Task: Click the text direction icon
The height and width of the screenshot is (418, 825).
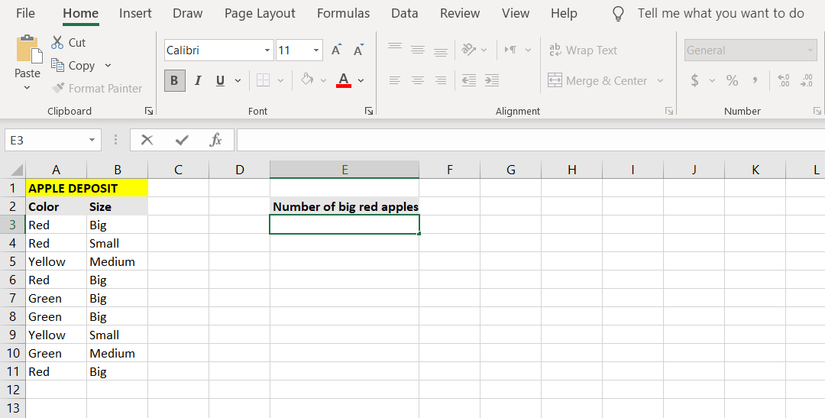Action: coord(511,49)
